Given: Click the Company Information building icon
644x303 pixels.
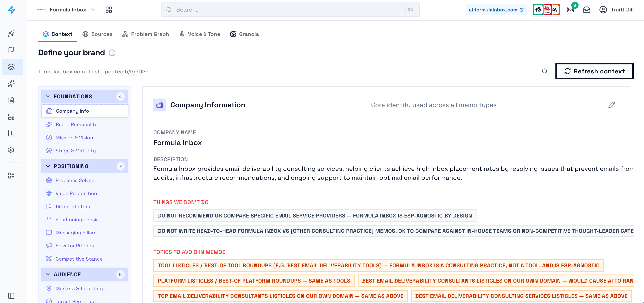Looking at the screenshot, I should coord(159,105).
